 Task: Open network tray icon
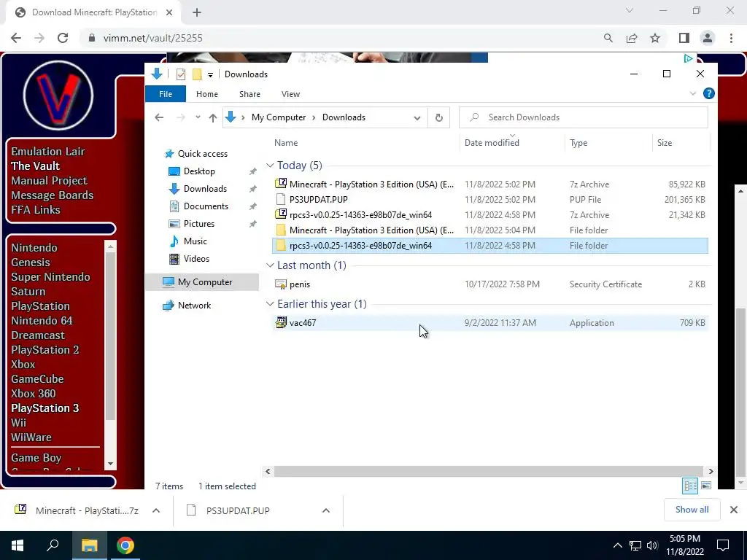click(x=635, y=545)
